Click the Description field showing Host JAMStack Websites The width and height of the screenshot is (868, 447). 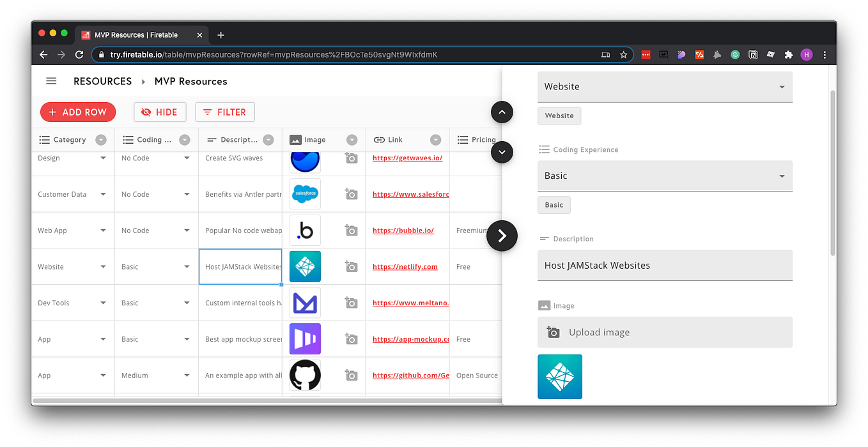tap(665, 265)
